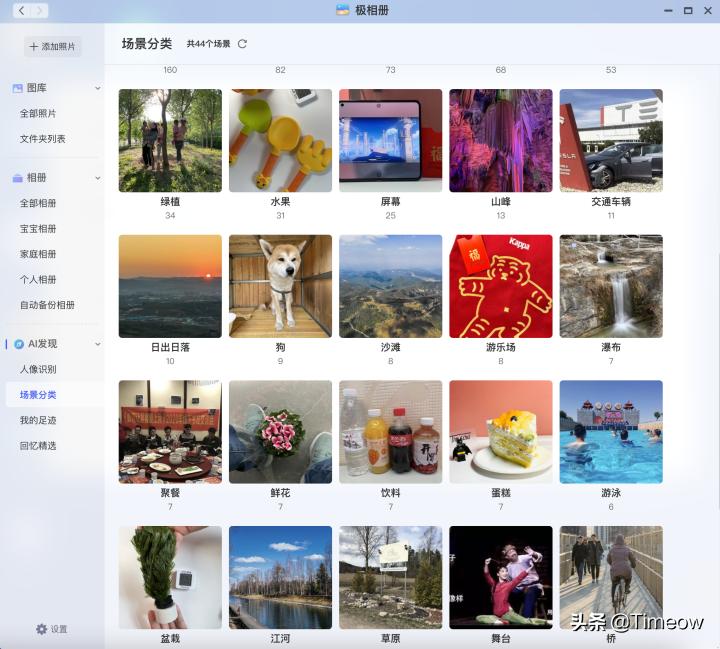Collapse the 图库 section chevron
The height and width of the screenshot is (649, 720).
click(98, 88)
